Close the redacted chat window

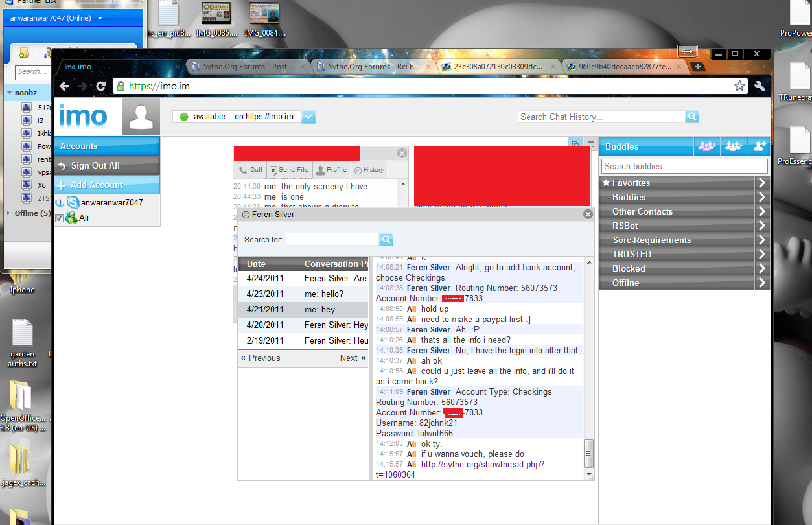pos(402,154)
